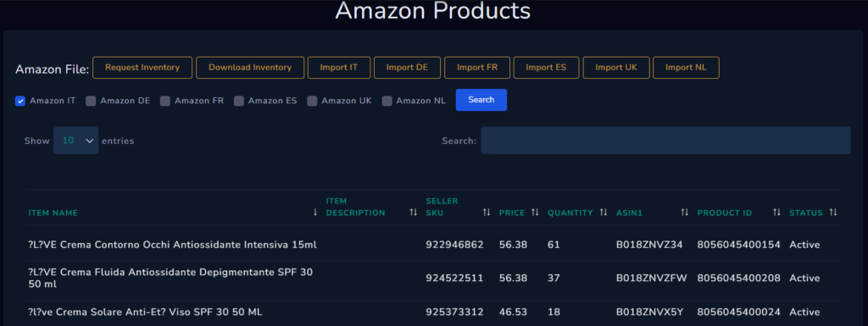Focus the table Search input field
The image size is (868, 326).
[665, 141]
